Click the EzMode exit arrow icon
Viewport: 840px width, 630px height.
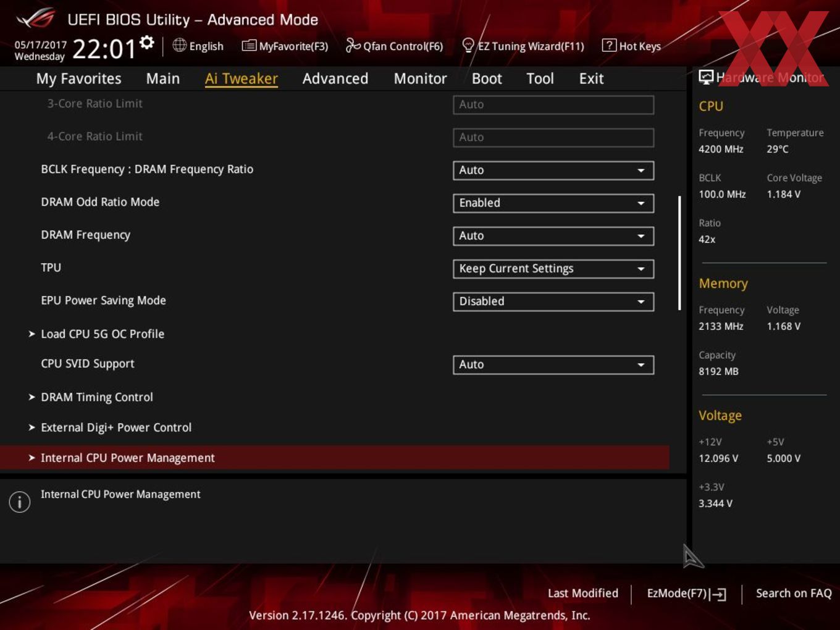click(x=718, y=594)
